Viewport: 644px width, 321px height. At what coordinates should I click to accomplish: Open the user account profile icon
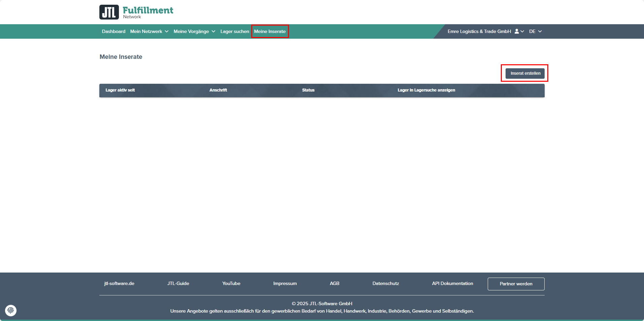point(519,31)
